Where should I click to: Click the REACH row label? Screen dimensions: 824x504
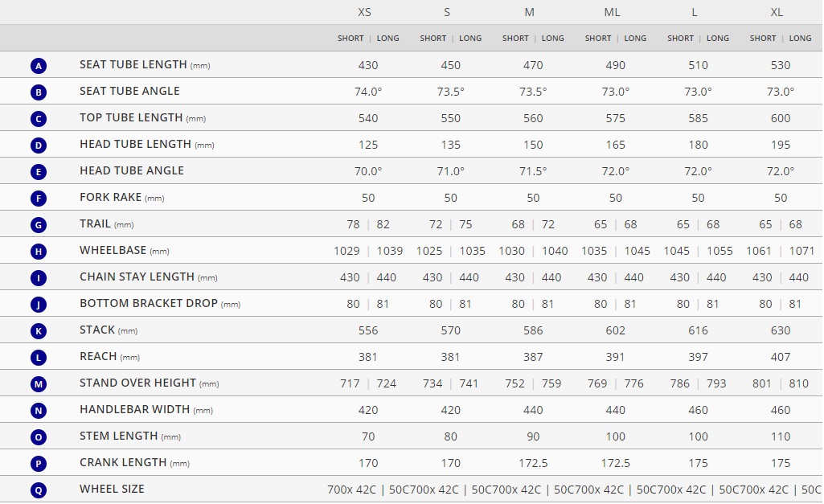(x=98, y=356)
